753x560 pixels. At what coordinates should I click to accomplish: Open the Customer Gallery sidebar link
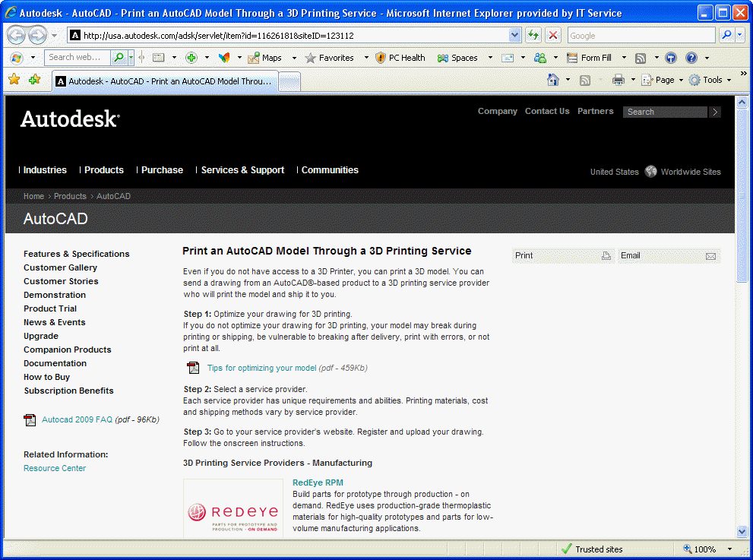coord(61,267)
